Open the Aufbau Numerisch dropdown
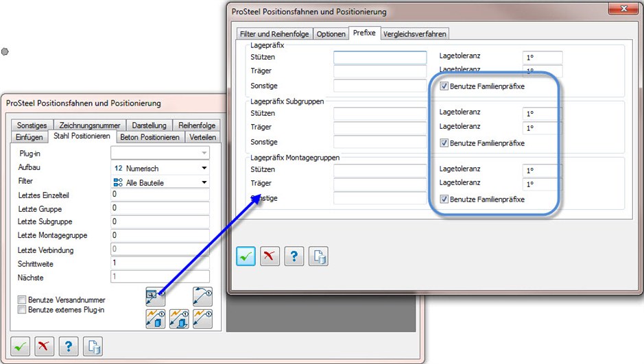Screen dimensions: 644x364 (x=160, y=168)
